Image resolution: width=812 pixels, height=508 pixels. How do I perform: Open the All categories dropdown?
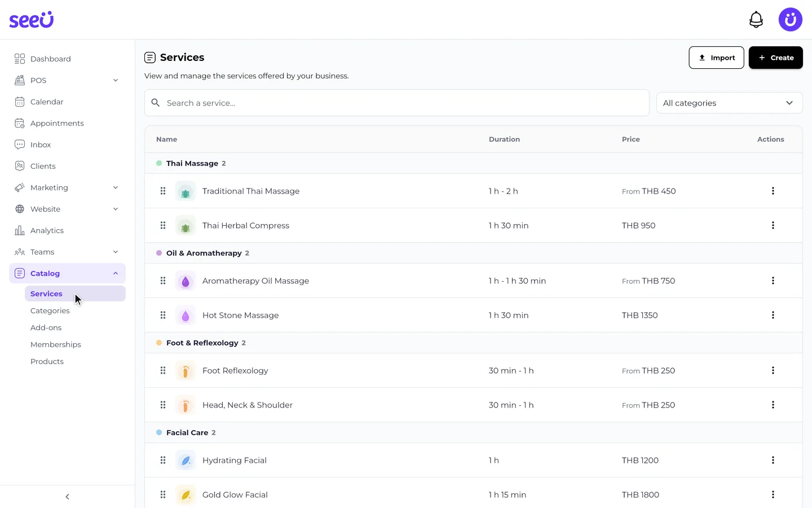(729, 103)
